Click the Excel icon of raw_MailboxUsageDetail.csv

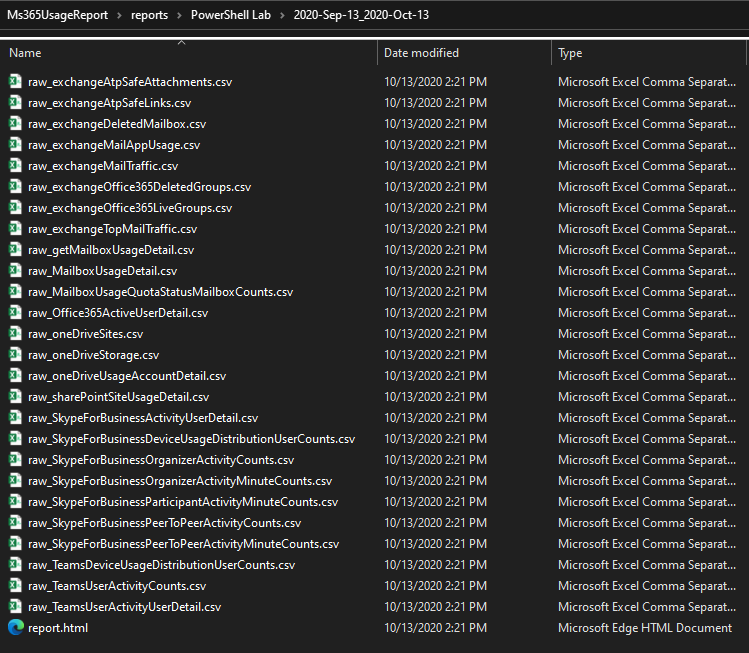pos(15,270)
